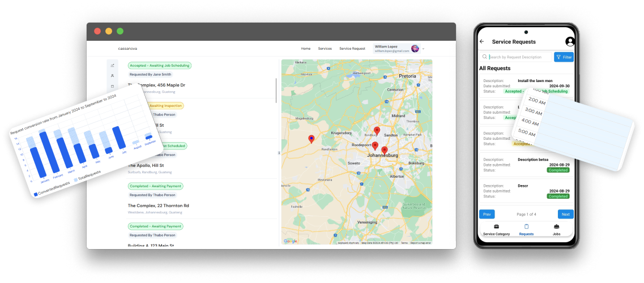Open The Complex, 22 Thornton Rd request
The image size is (644, 283).
click(159, 205)
